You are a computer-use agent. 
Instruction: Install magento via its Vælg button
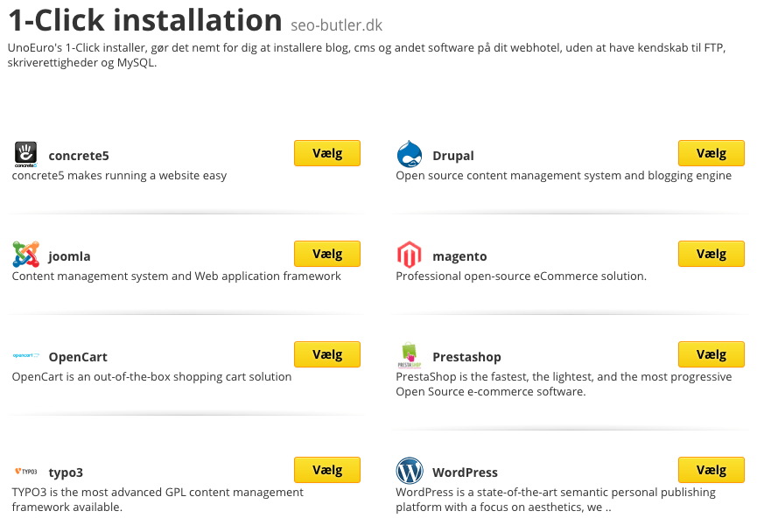[711, 254]
